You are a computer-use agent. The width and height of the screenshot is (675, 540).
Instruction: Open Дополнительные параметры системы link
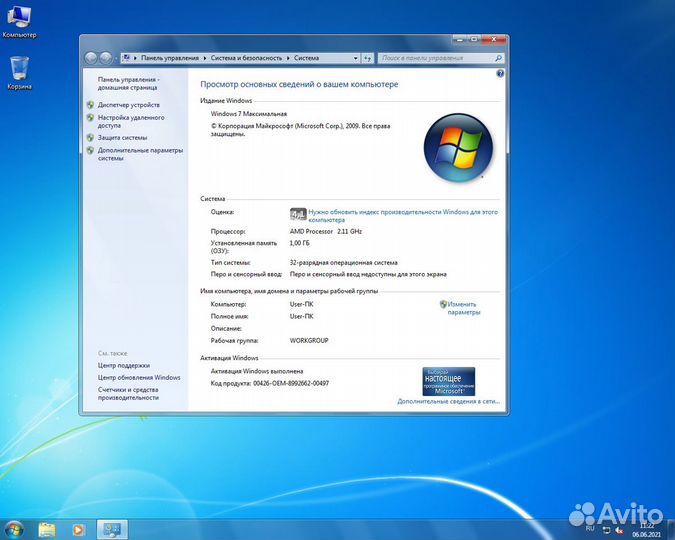click(140, 154)
